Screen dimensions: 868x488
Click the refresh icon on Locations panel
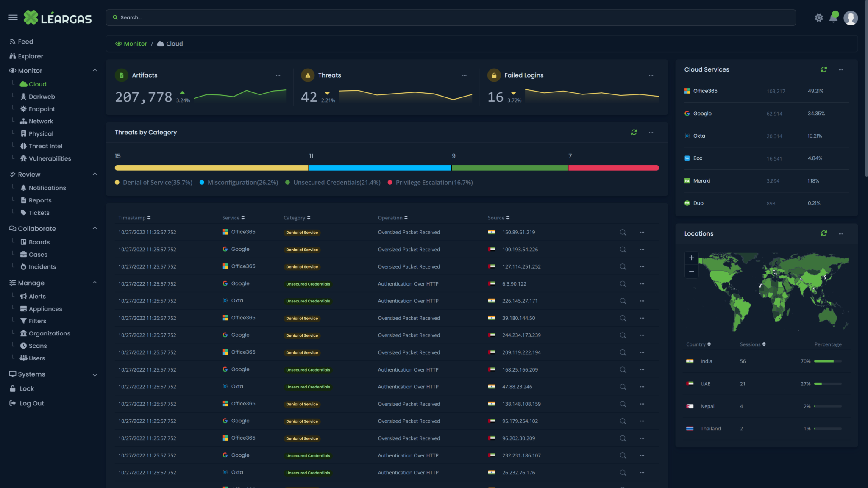click(x=824, y=233)
